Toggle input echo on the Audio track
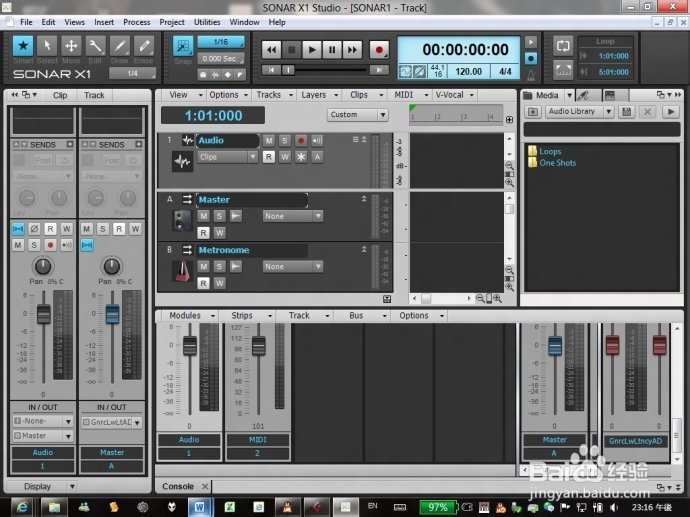 [x=317, y=141]
